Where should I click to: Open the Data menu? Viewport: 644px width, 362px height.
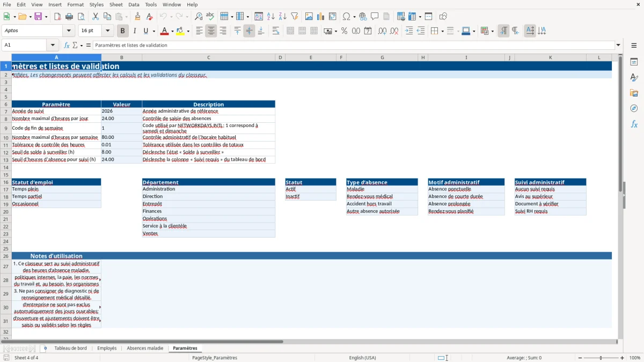click(134, 4)
